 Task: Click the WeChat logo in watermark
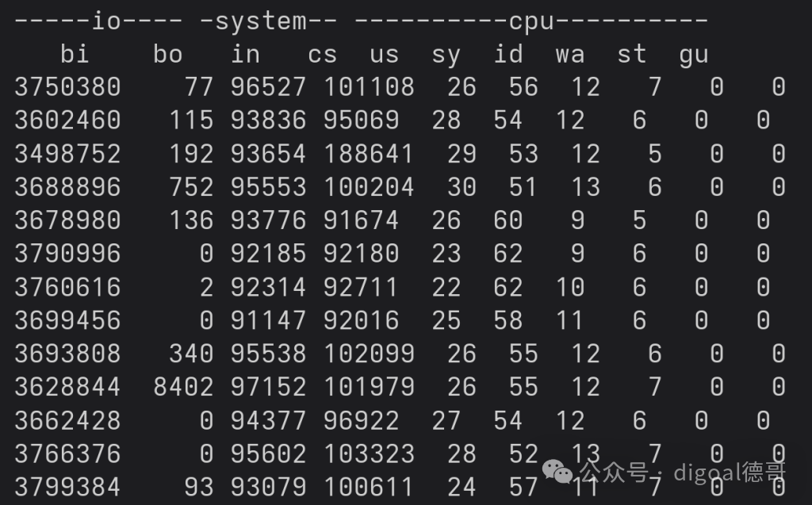point(557,472)
